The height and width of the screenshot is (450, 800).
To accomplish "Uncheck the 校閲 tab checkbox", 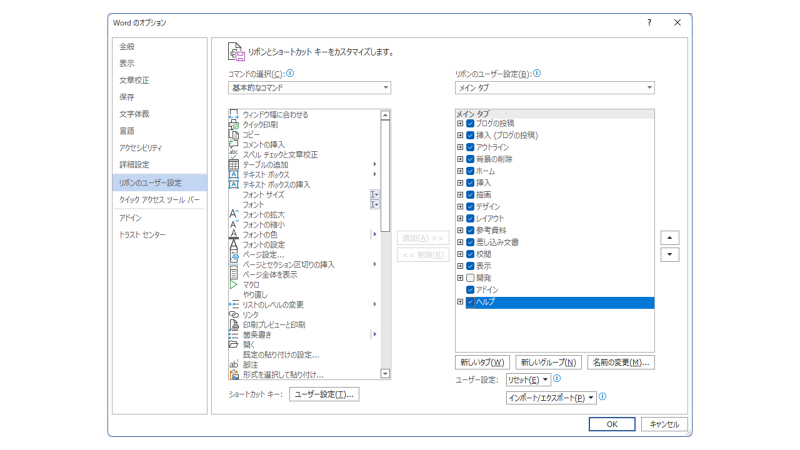I will pos(470,254).
